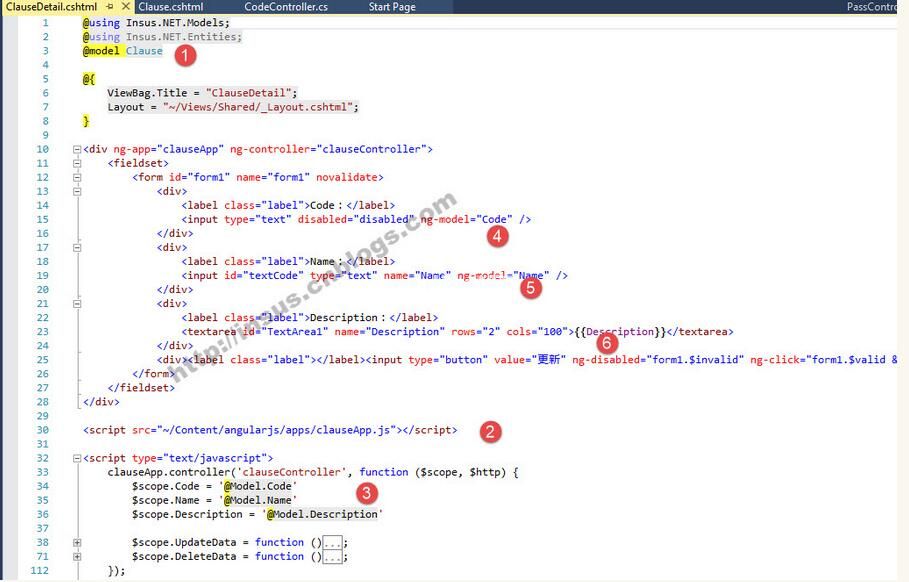
Task: Click the pin icon on ClauseDetail.cshtml tab
Action: (x=110, y=7)
